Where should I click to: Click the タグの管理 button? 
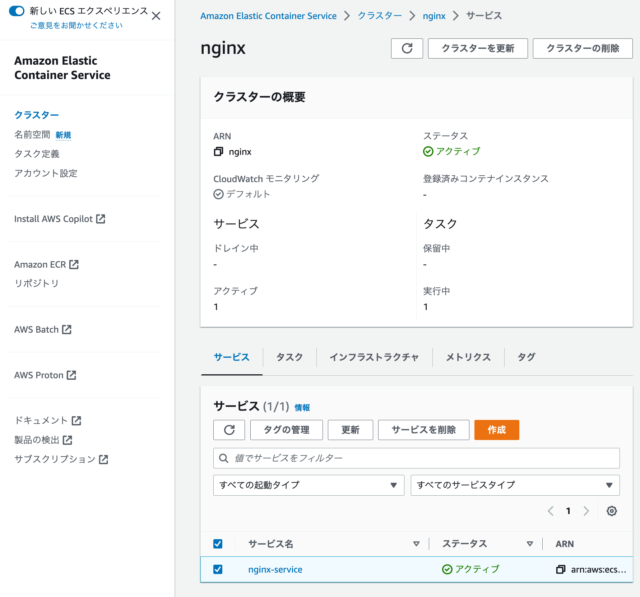click(x=286, y=430)
